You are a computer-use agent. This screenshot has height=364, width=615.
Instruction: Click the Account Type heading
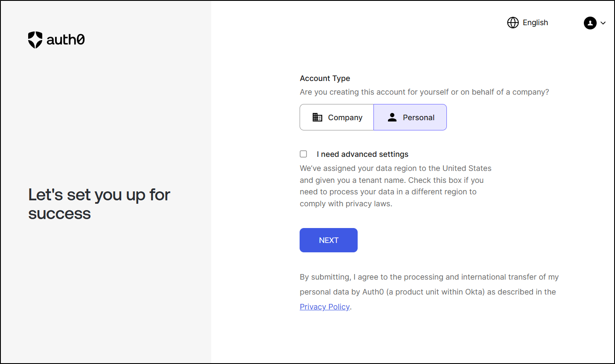[x=325, y=78]
